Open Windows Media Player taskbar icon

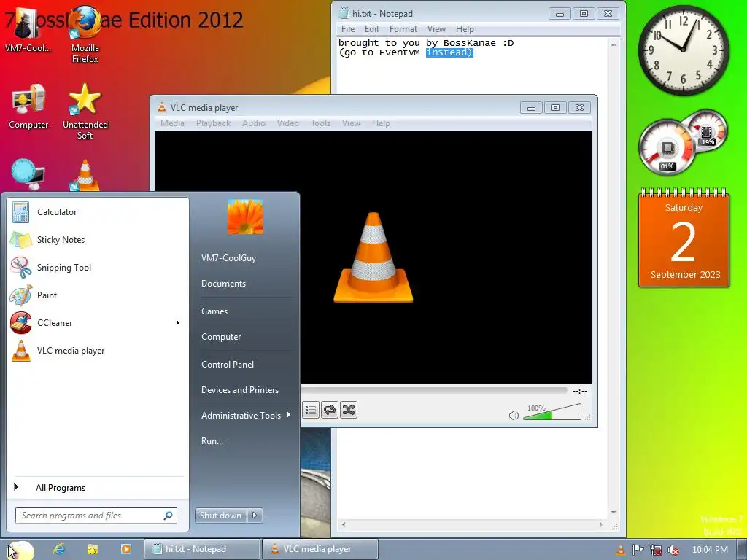click(x=125, y=549)
